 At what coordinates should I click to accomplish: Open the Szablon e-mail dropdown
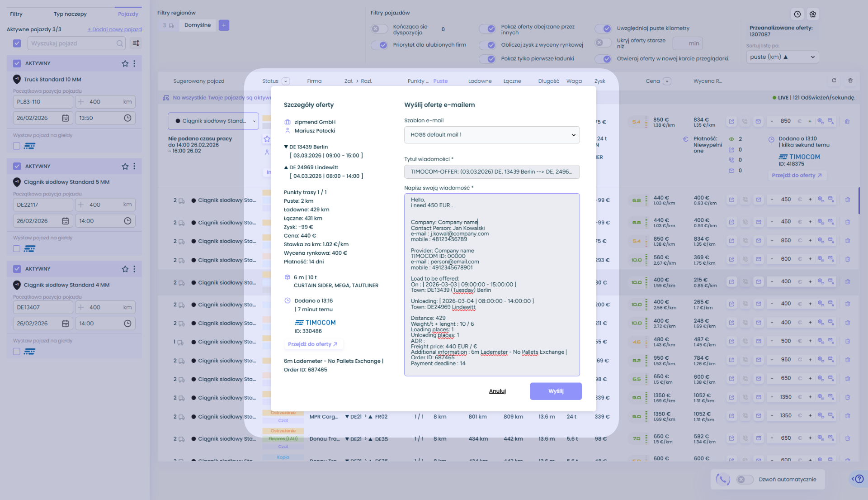[x=492, y=135]
